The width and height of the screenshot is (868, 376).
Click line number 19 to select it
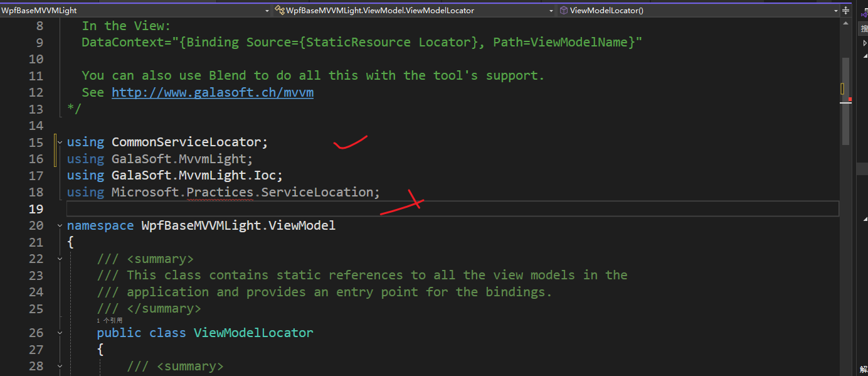(x=36, y=208)
